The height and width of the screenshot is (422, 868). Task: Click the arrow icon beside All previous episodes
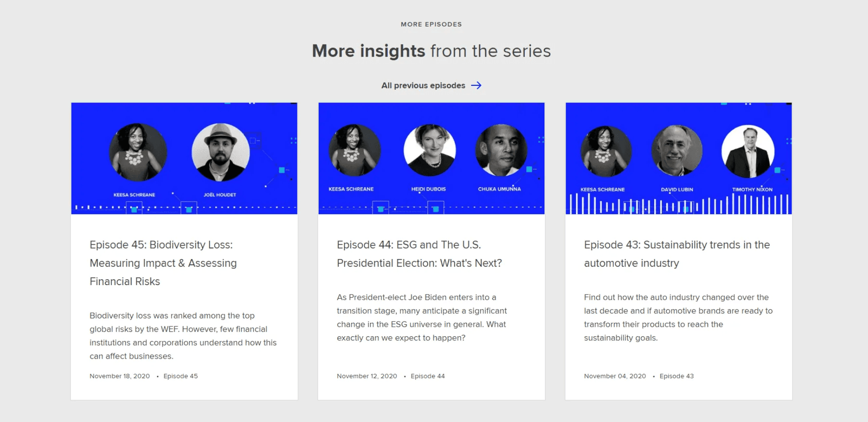pos(476,85)
